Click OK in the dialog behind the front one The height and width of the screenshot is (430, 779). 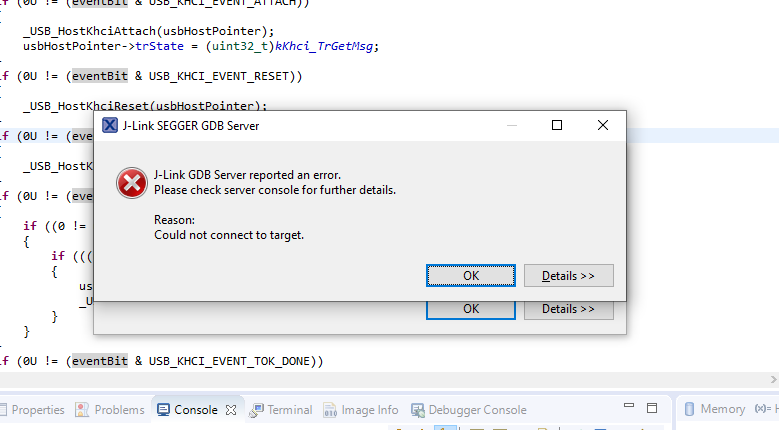tap(470, 309)
